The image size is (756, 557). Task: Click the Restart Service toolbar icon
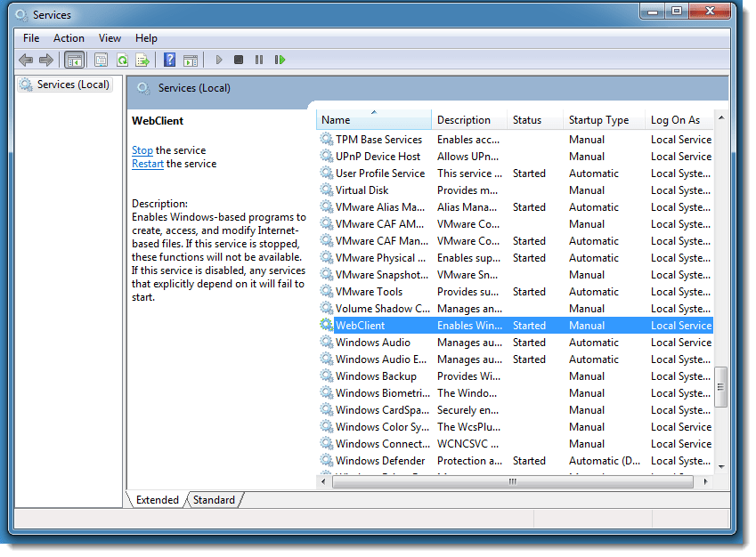point(280,60)
